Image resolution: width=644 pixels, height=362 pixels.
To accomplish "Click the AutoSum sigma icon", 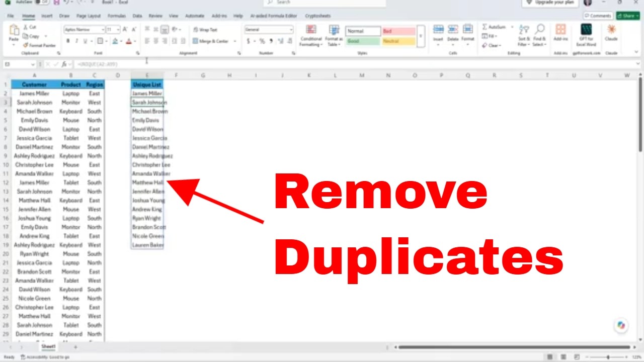I will click(x=485, y=27).
